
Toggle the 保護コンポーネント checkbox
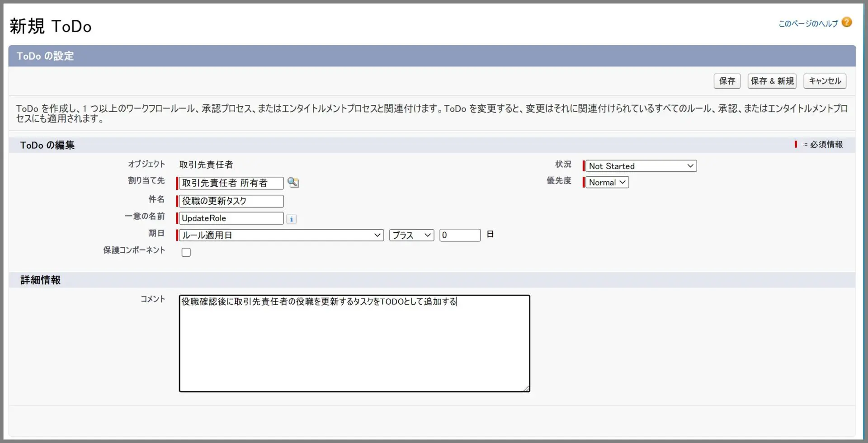pyautogui.click(x=186, y=252)
